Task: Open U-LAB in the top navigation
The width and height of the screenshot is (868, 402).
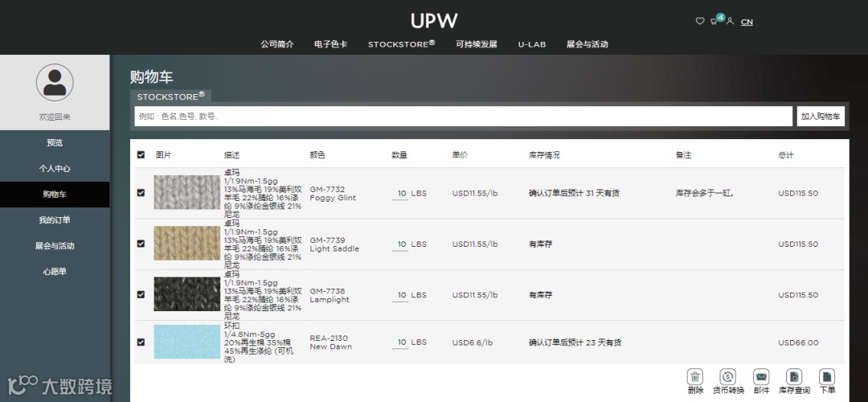Action: click(532, 44)
